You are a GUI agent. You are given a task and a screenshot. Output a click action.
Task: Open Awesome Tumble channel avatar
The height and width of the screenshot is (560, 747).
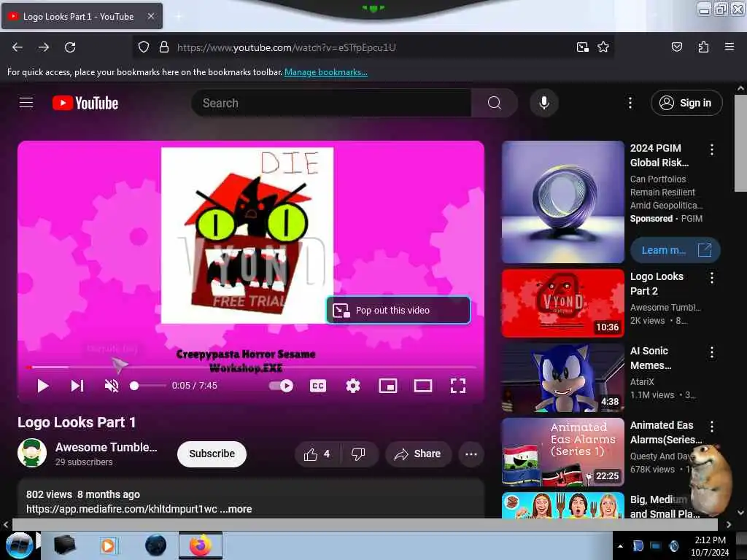[32, 453]
